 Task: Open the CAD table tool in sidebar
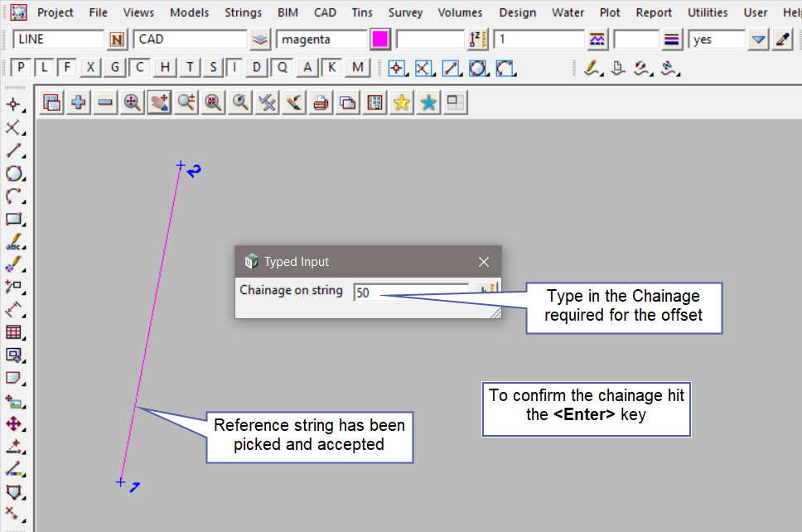[14, 332]
